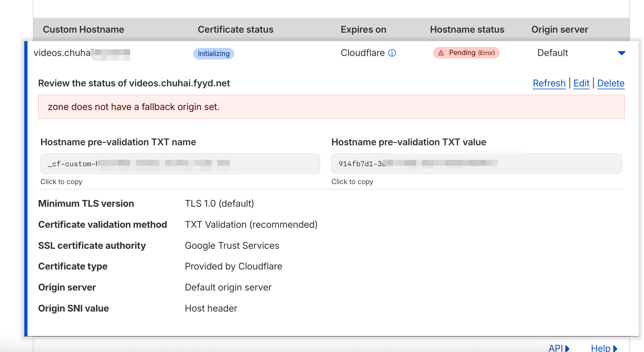Viewport: 644px width, 352px height.
Task: Click the Cloudflare text under Expires on
Action: [363, 53]
